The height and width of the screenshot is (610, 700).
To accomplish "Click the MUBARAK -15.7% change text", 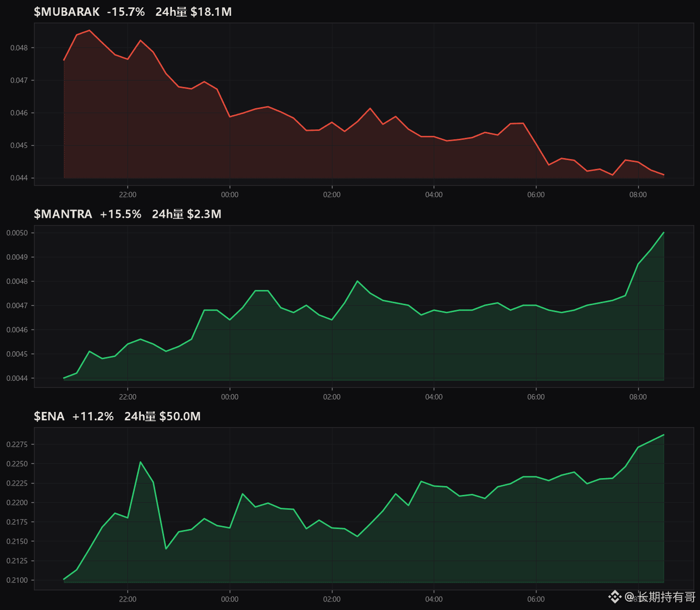I will [126, 12].
